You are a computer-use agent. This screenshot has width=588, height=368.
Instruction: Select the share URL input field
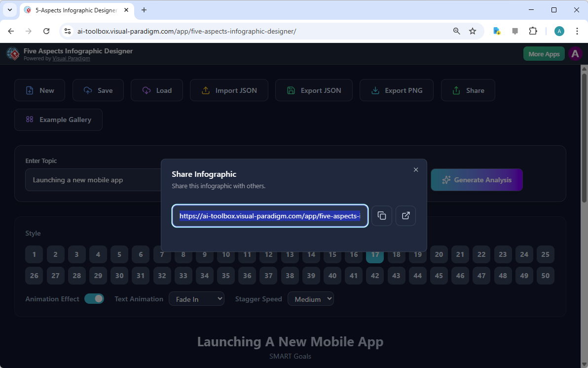click(x=270, y=216)
